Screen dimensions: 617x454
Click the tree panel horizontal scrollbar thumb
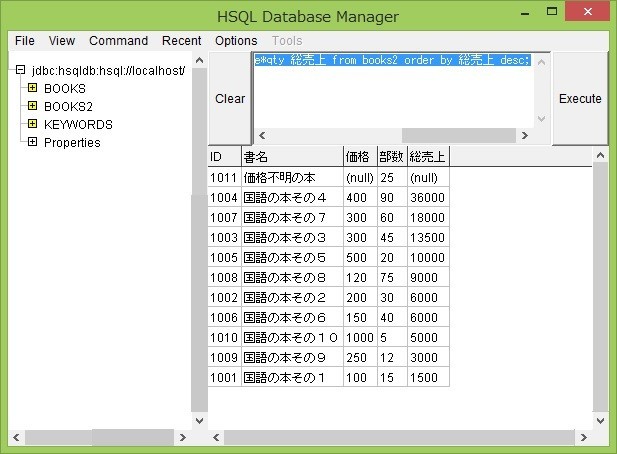tap(133, 437)
